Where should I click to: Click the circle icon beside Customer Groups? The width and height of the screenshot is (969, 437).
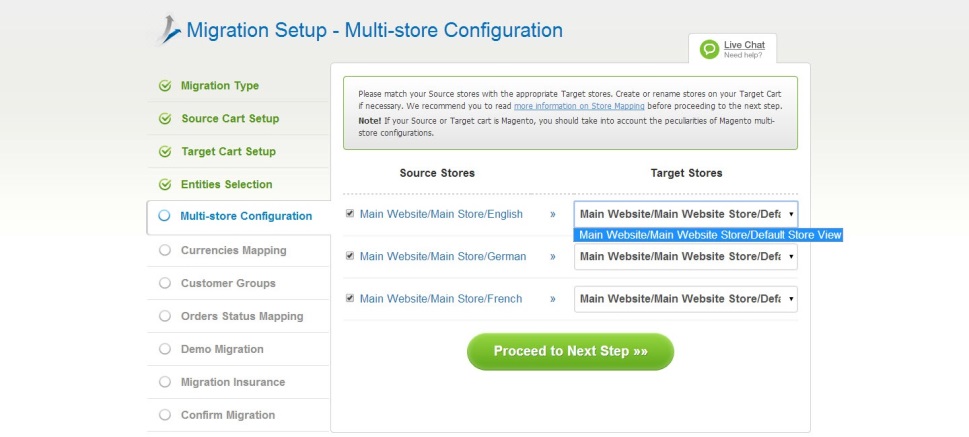tap(165, 283)
